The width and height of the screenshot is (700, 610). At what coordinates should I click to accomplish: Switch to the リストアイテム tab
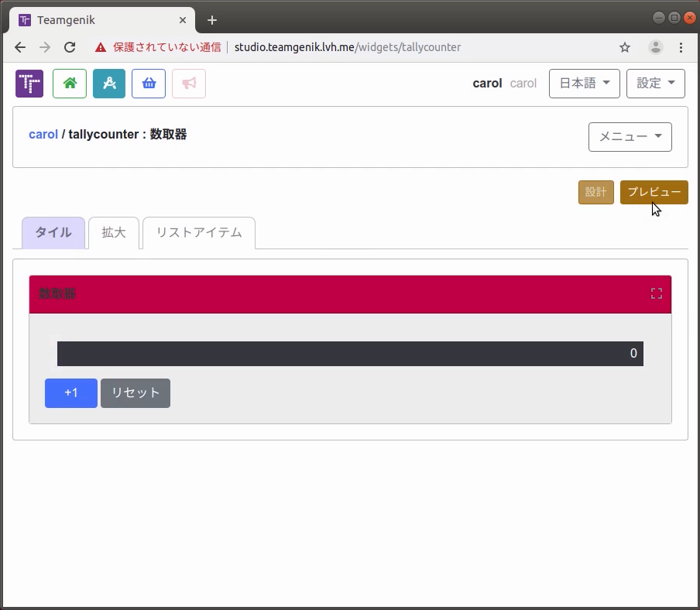tap(199, 232)
